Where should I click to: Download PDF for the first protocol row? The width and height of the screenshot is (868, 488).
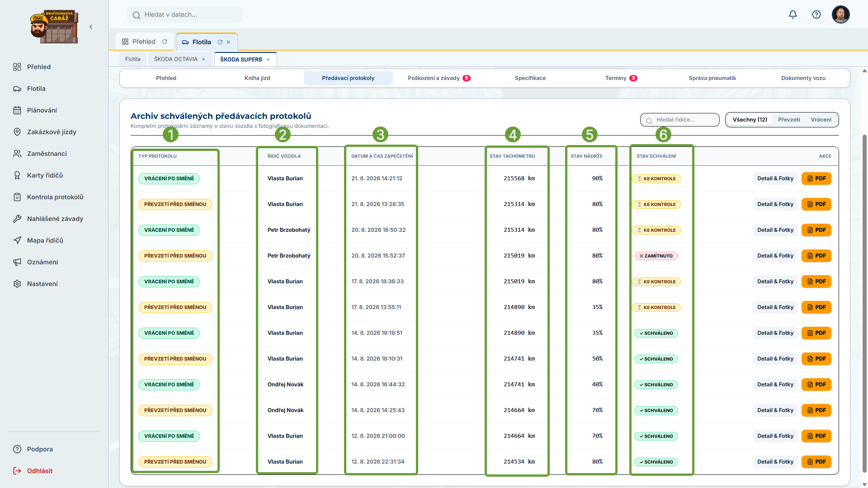[816, 178]
